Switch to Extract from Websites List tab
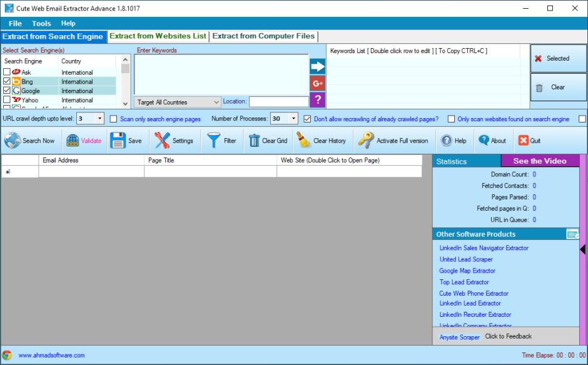 [x=158, y=36]
